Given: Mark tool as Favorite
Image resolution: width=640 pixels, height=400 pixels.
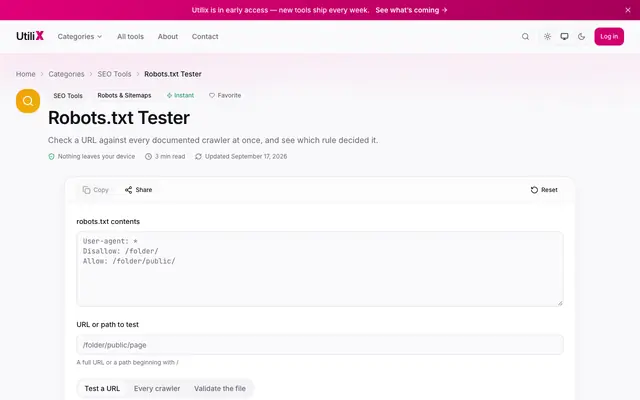Looking at the screenshot, I should click(x=225, y=96).
